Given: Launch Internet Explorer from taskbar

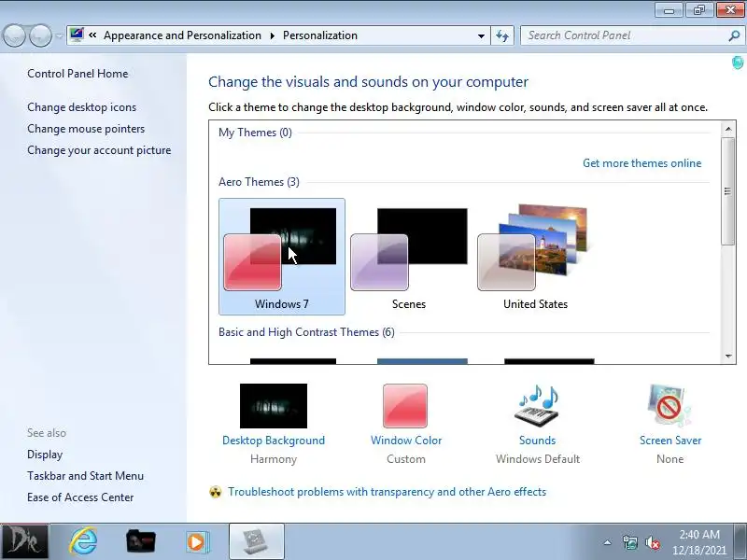Looking at the screenshot, I should [x=83, y=542].
